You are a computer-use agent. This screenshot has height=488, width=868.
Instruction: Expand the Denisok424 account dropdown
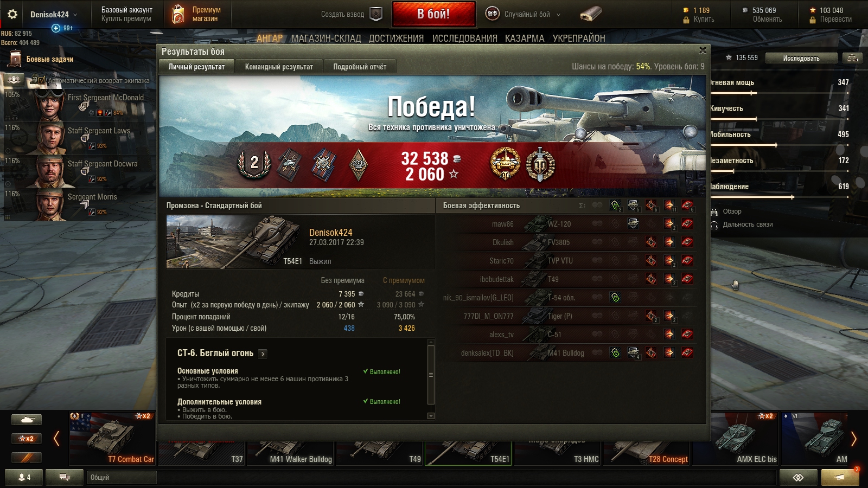pyautogui.click(x=75, y=15)
